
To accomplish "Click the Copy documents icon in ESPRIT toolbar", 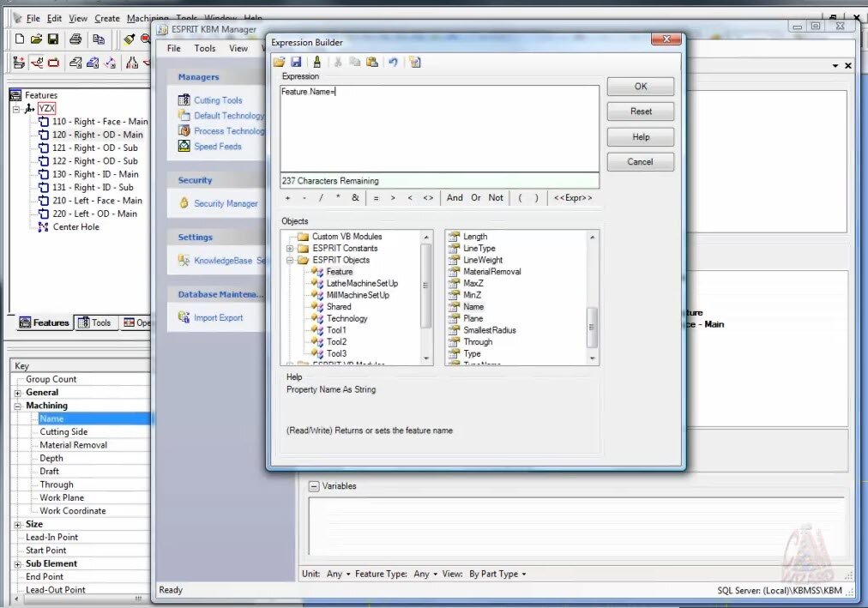I will coord(99,39).
